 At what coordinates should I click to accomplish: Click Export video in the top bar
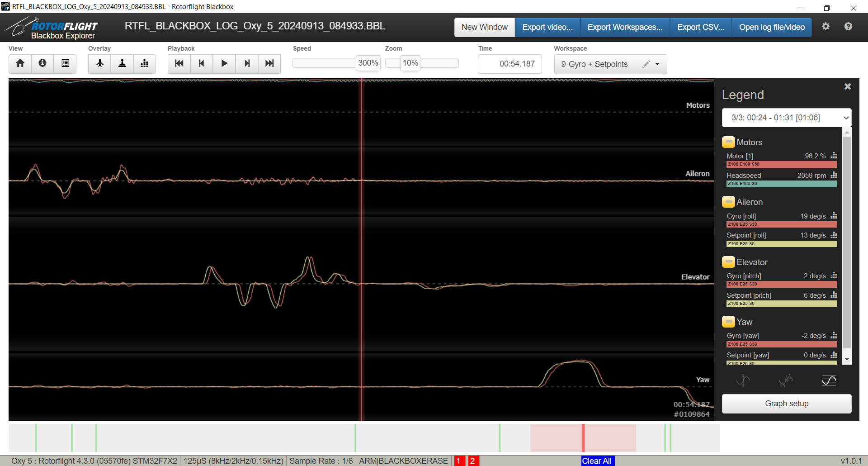click(x=547, y=27)
